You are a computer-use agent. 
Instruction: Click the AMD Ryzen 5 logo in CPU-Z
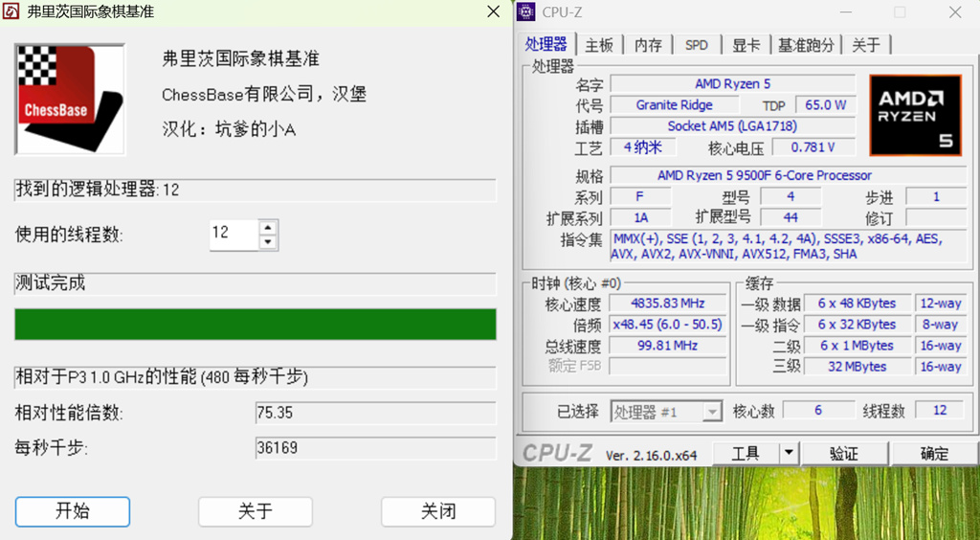915,115
